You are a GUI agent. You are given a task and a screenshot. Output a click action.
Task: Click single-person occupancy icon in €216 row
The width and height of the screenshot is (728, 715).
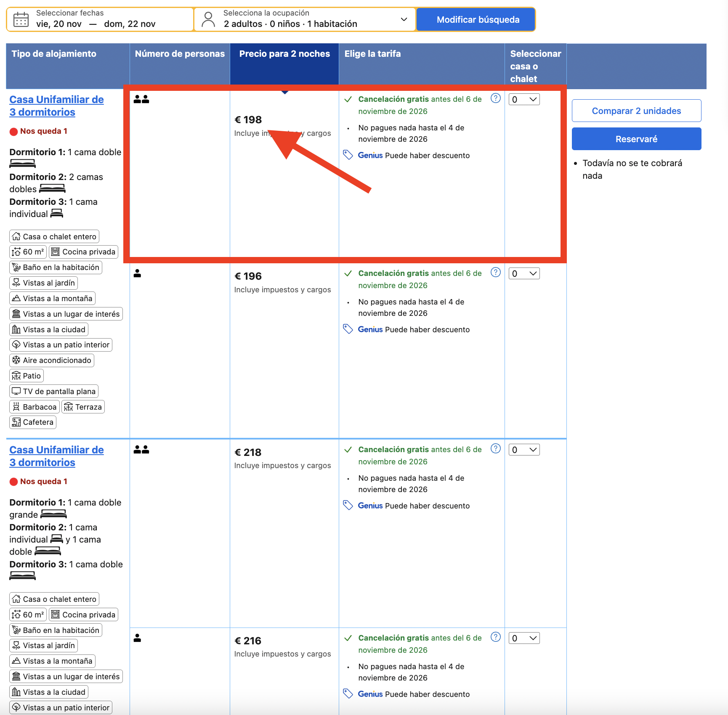click(137, 638)
